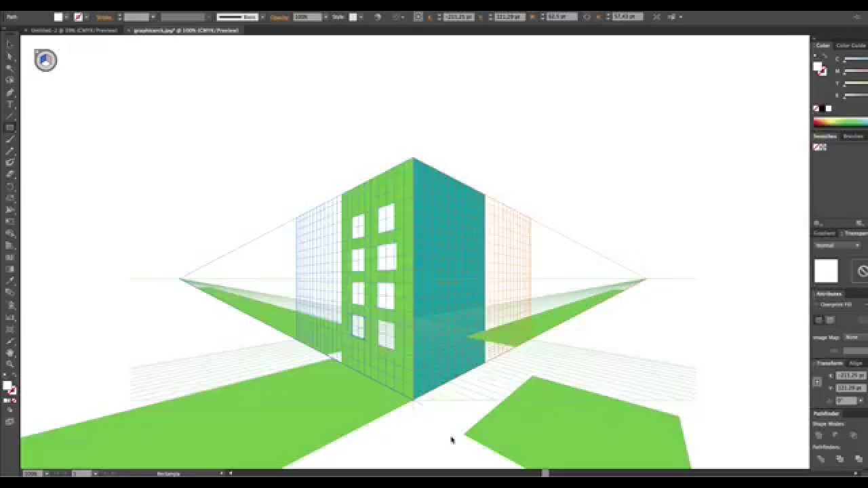Select the Paintbrush tool

click(x=9, y=140)
